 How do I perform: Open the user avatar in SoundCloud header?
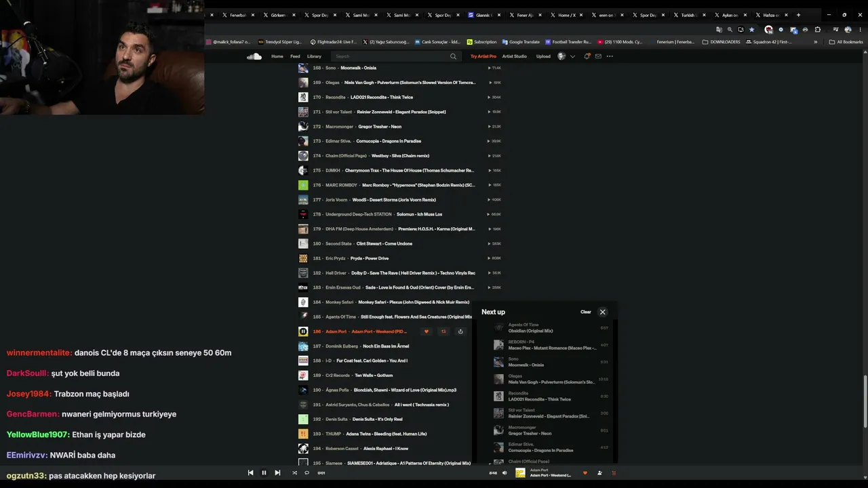[561, 56]
